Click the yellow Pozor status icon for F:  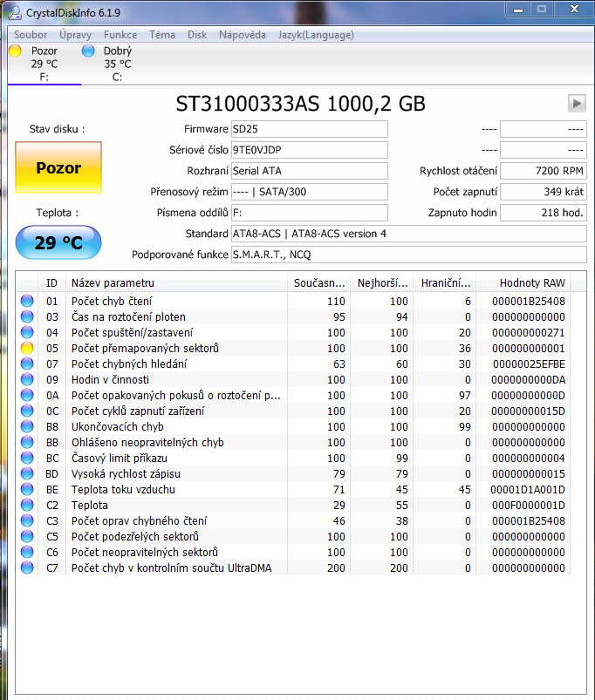15,51
